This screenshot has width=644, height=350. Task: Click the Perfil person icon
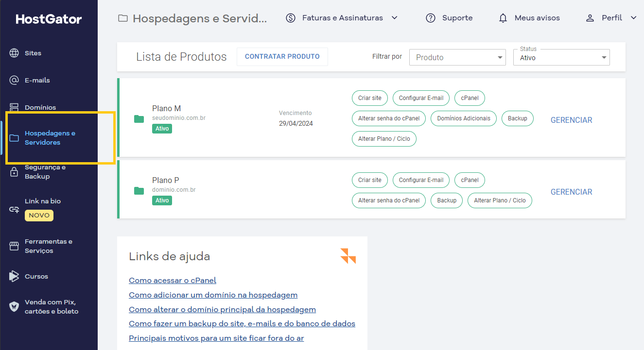tap(590, 18)
